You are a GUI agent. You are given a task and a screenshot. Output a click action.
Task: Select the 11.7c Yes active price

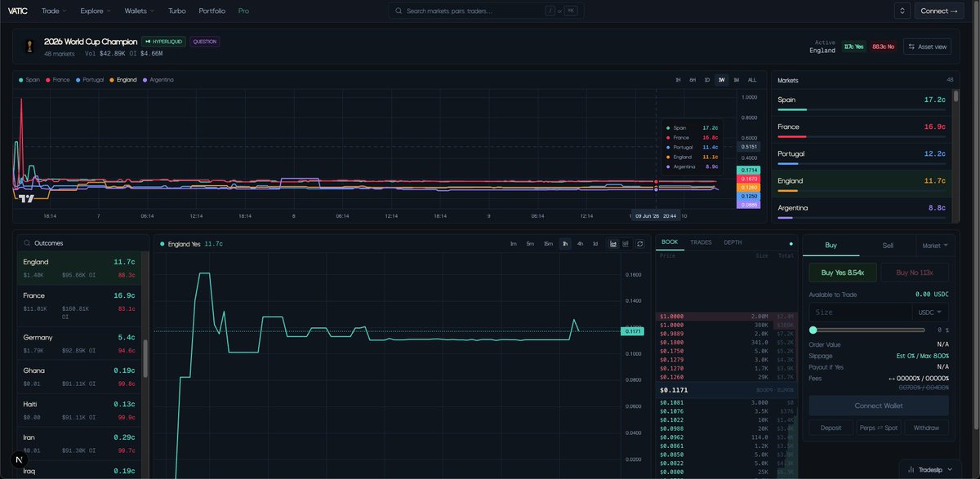click(x=854, y=47)
